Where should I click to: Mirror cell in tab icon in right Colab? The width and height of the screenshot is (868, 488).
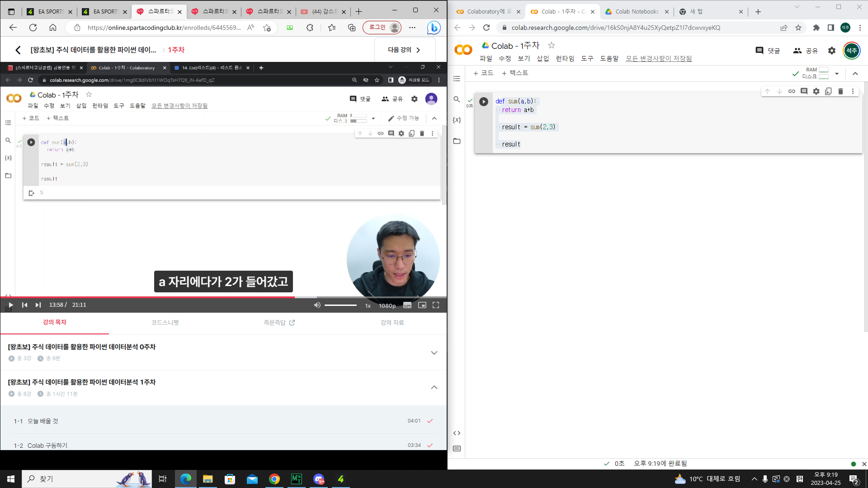(x=828, y=91)
